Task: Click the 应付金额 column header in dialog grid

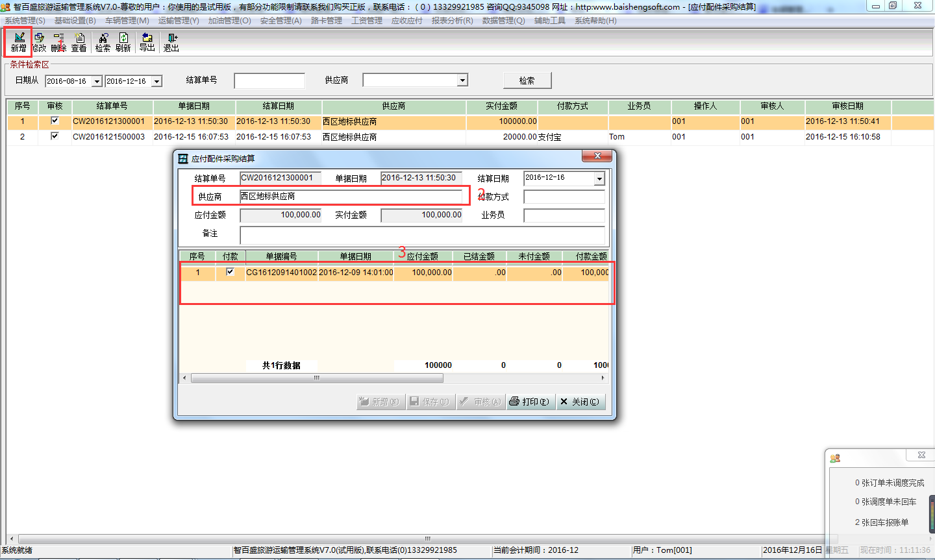Action: coord(423,256)
